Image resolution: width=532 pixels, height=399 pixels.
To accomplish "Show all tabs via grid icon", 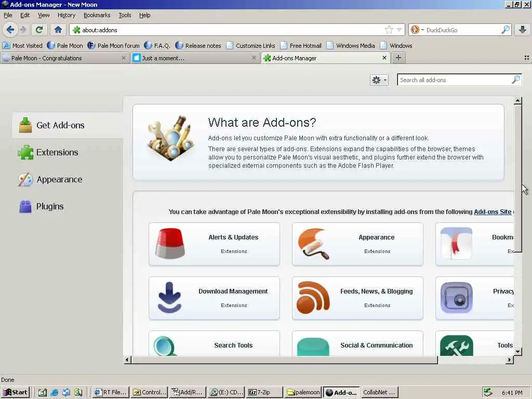I will pyautogui.click(x=527, y=58).
